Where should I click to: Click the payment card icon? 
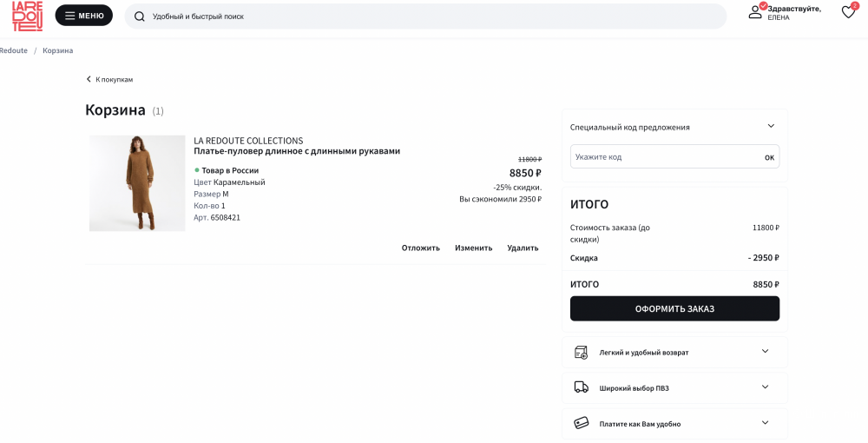click(582, 423)
